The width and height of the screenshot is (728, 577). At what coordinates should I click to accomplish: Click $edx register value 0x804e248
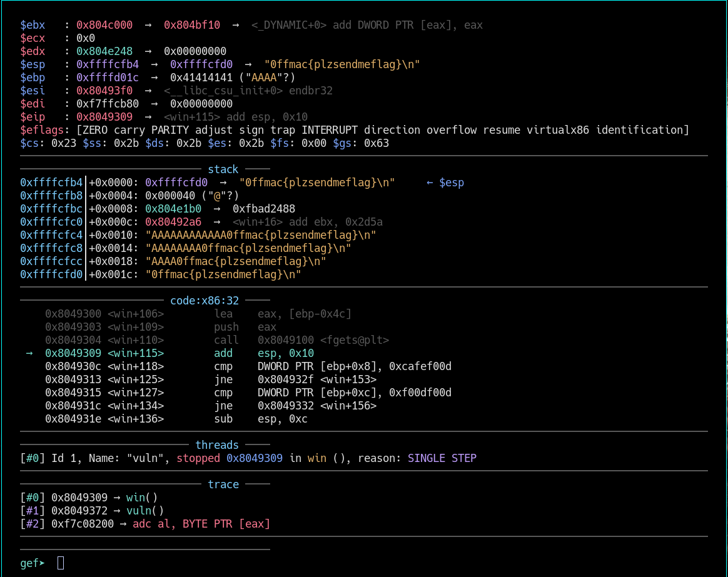(104, 51)
